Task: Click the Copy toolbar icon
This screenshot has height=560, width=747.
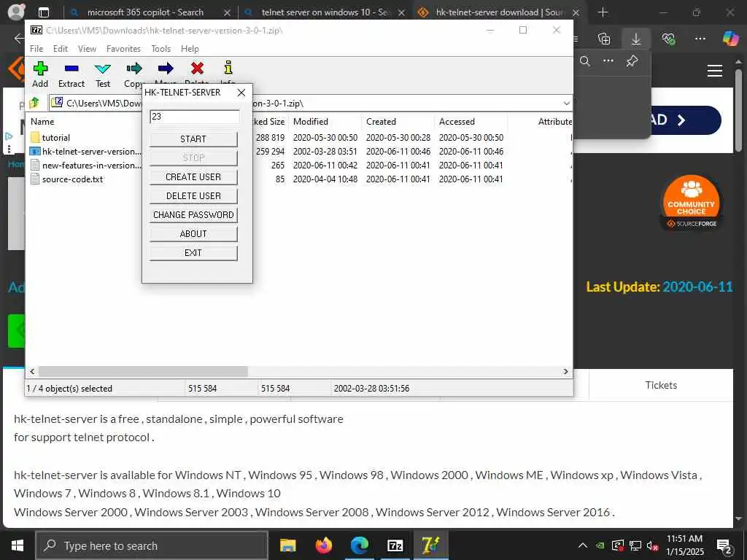Action: [x=134, y=74]
